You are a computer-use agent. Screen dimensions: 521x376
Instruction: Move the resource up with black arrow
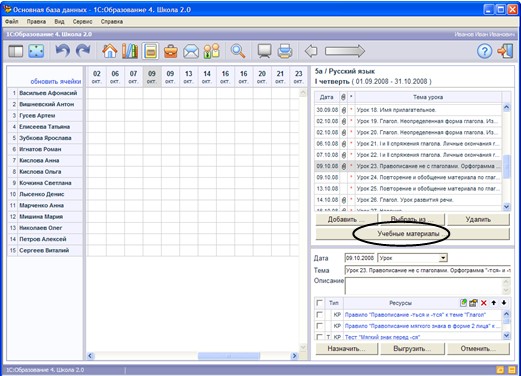494,303
